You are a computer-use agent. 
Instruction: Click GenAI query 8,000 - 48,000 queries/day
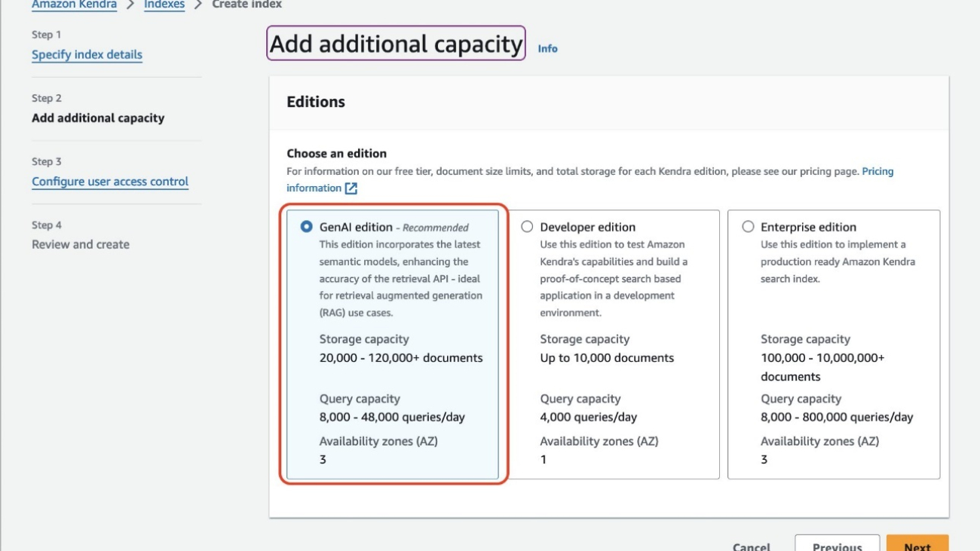point(392,417)
